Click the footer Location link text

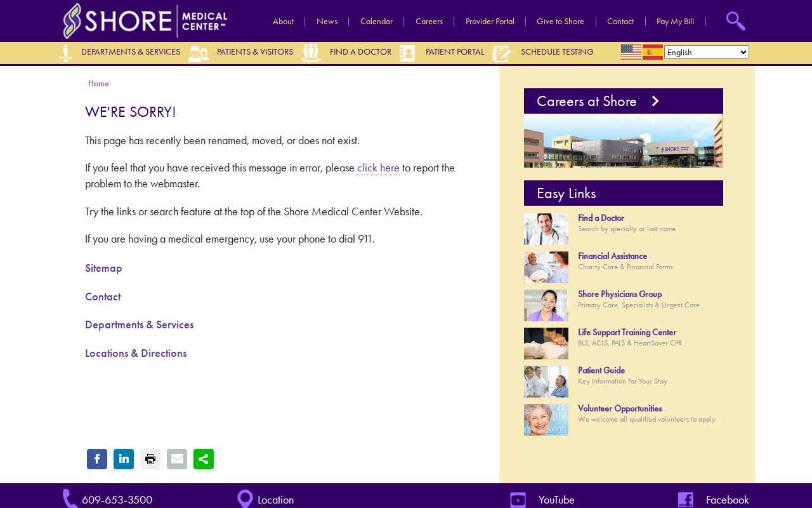[x=275, y=500]
